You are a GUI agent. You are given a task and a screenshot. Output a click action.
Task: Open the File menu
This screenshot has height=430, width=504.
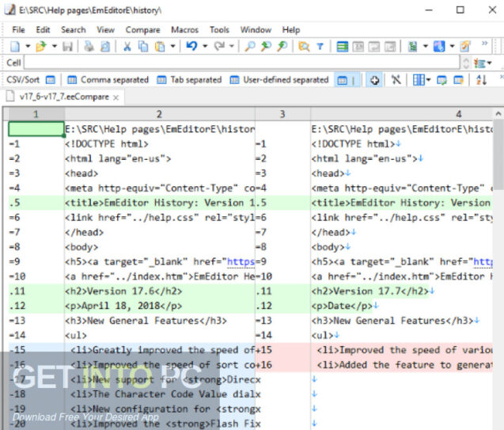tap(18, 30)
